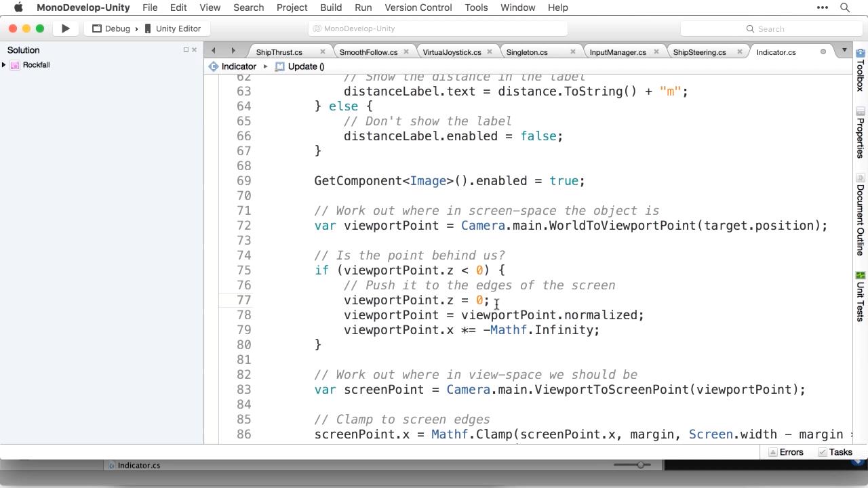Open the Apple menu

click(x=18, y=7)
